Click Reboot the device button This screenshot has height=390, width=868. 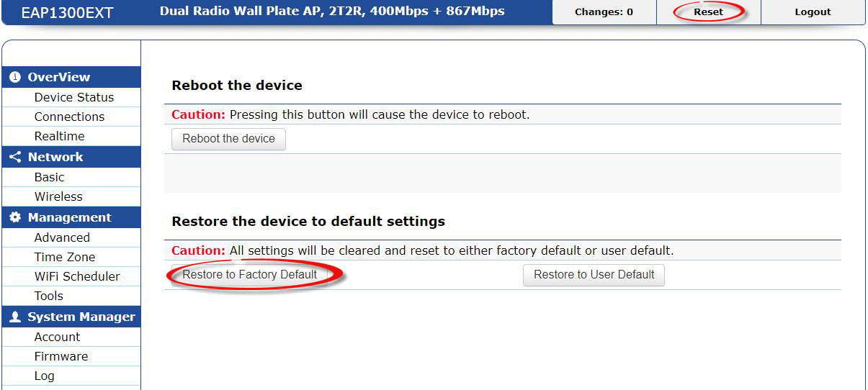[228, 139]
